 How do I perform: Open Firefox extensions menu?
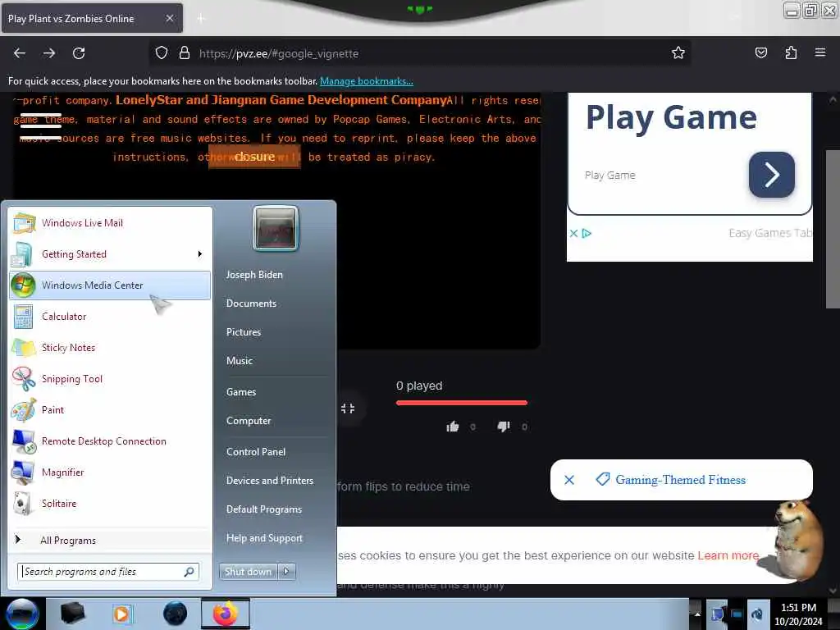(x=791, y=52)
